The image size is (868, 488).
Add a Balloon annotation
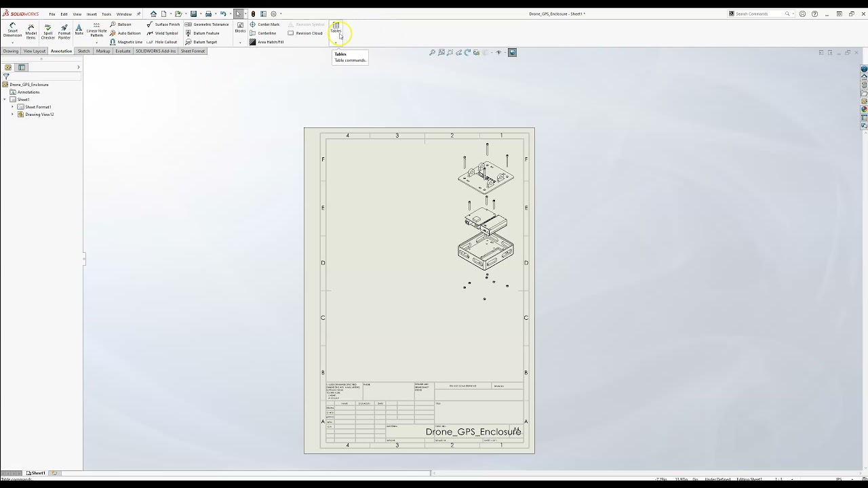(121, 24)
